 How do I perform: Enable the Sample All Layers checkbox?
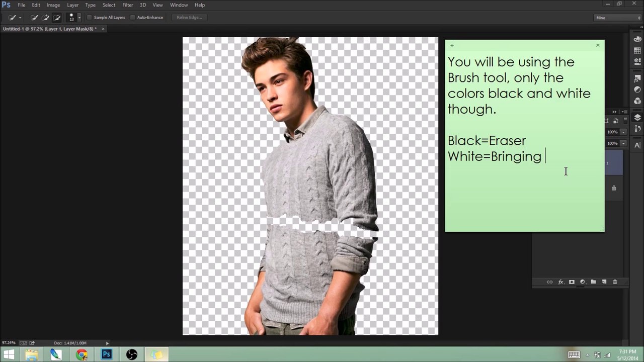(x=90, y=18)
